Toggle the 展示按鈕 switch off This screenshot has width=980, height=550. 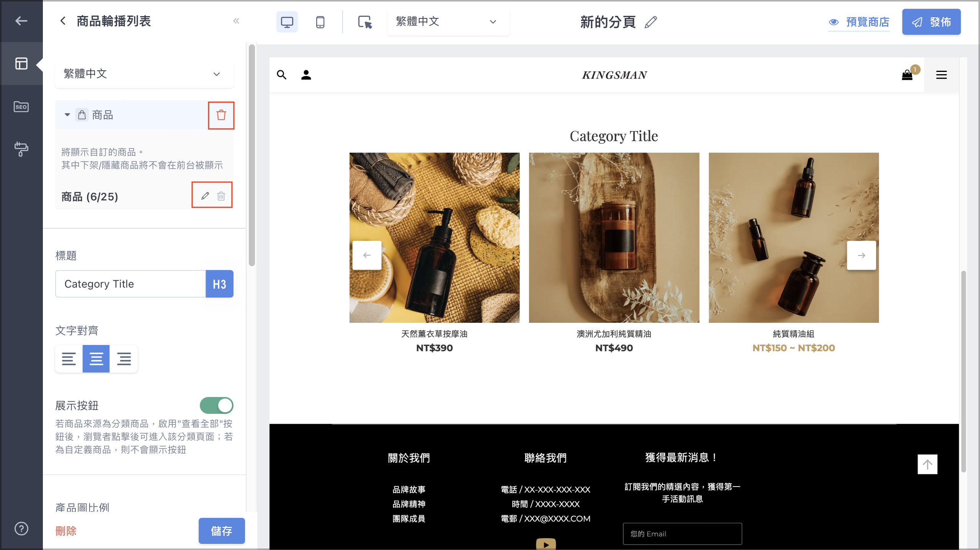pyautogui.click(x=216, y=405)
